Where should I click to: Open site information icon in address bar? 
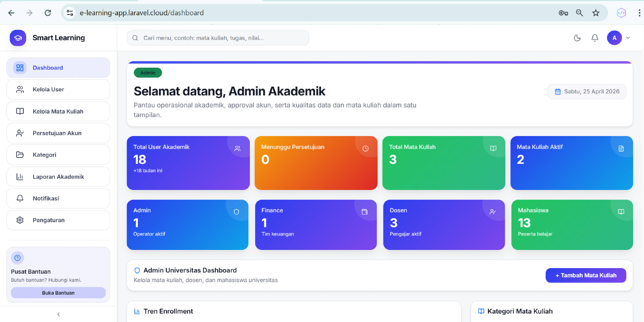(70, 13)
